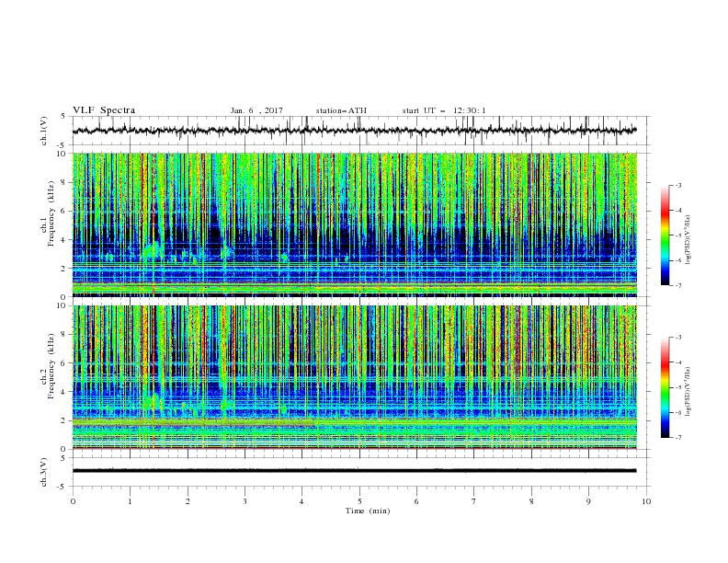The width and height of the screenshot is (728, 563).
Task: Click the "ch.3(V)" axis label
Action: pyautogui.click(x=44, y=472)
